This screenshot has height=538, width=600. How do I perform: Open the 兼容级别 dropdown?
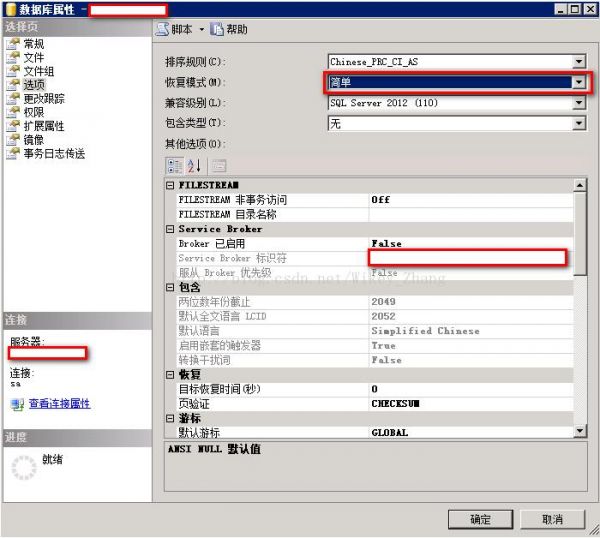point(579,103)
